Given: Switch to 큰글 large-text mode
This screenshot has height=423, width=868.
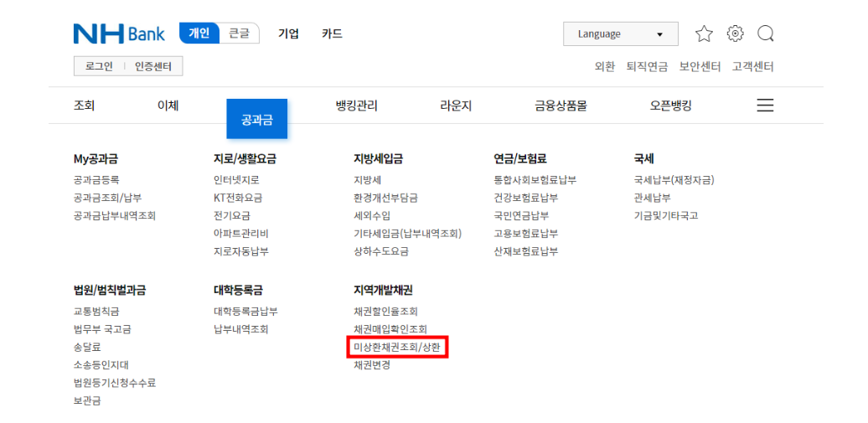Looking at the screenshot, I should 239,34.
